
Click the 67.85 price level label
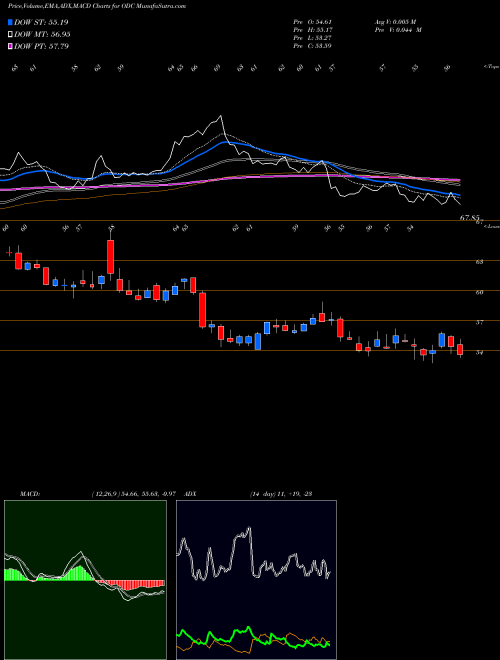click(x=470, y=218)
